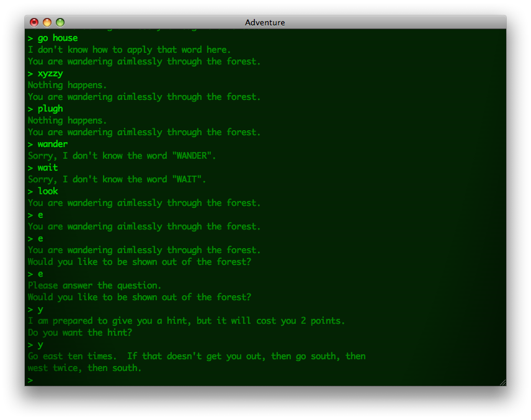Click the "wander" command line
This screenshot has width=531, height=420.
pos(52,144)
